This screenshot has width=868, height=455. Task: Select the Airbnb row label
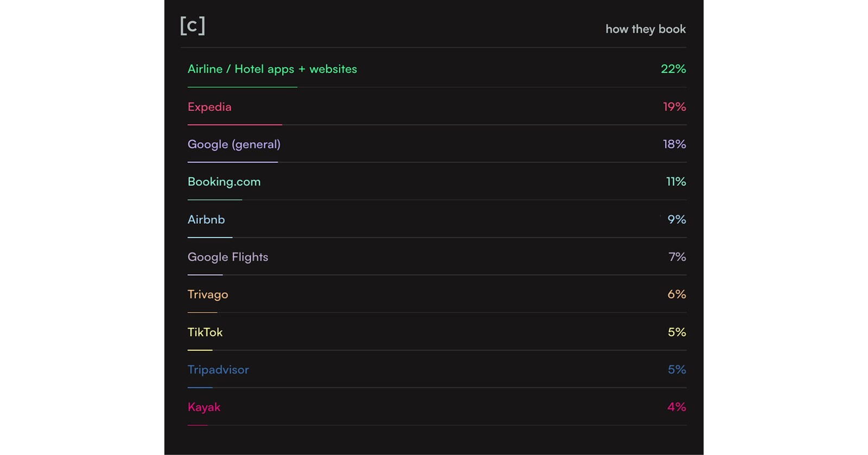[x=206, y=219]
